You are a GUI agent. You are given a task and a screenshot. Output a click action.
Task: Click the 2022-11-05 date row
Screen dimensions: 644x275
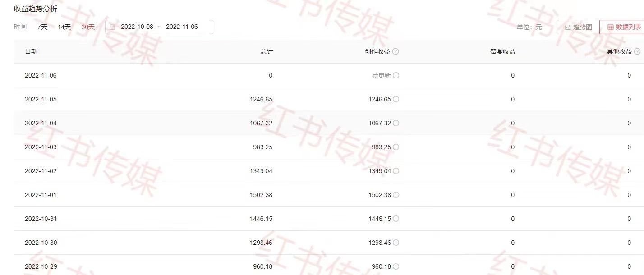[329, 99]
